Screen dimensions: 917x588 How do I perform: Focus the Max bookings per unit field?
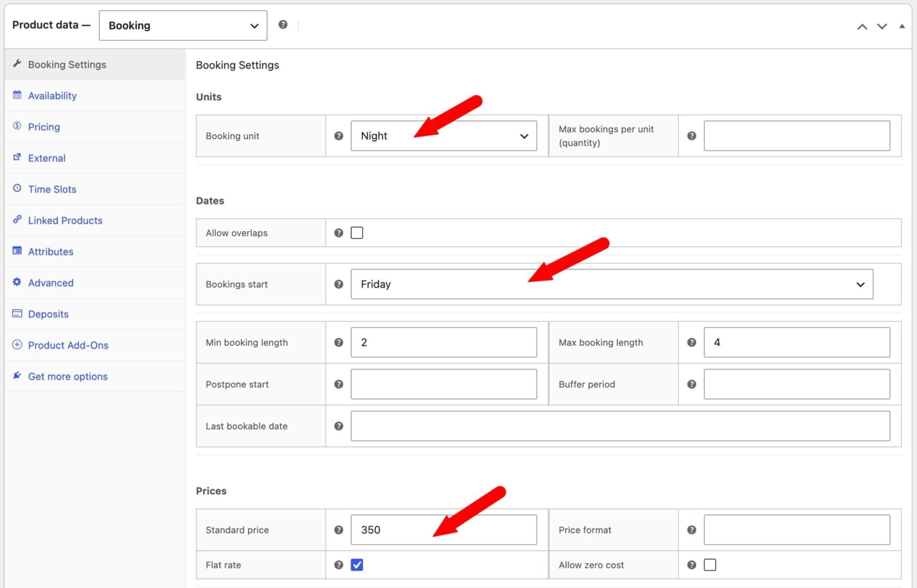(x=797, y=136)
